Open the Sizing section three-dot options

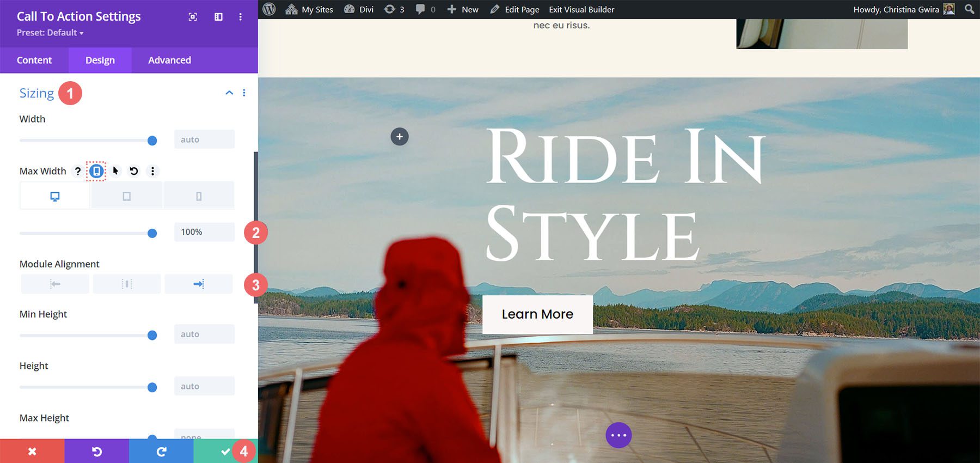(x=244, y=93)
